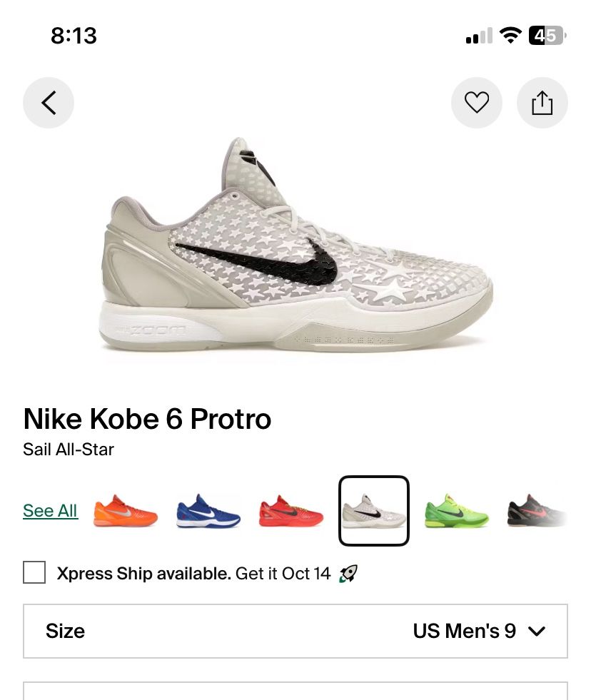Choose the red Kobe 6 colorway

coord(291,511)
